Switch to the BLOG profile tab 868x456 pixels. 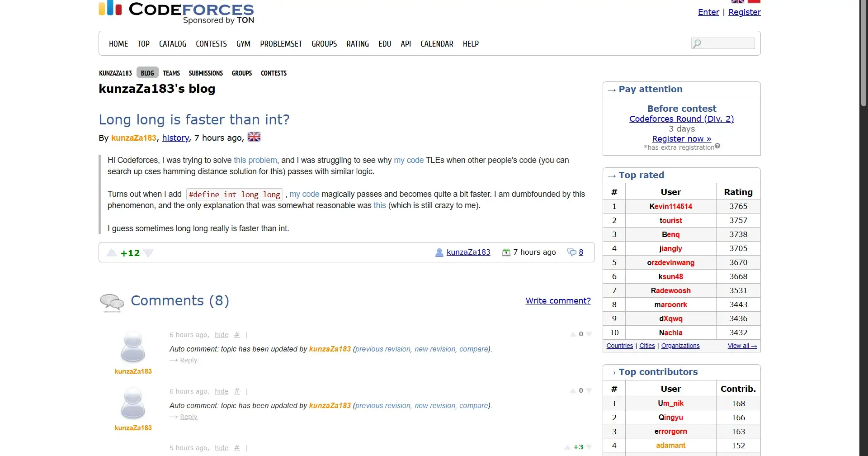click(147, 73)
